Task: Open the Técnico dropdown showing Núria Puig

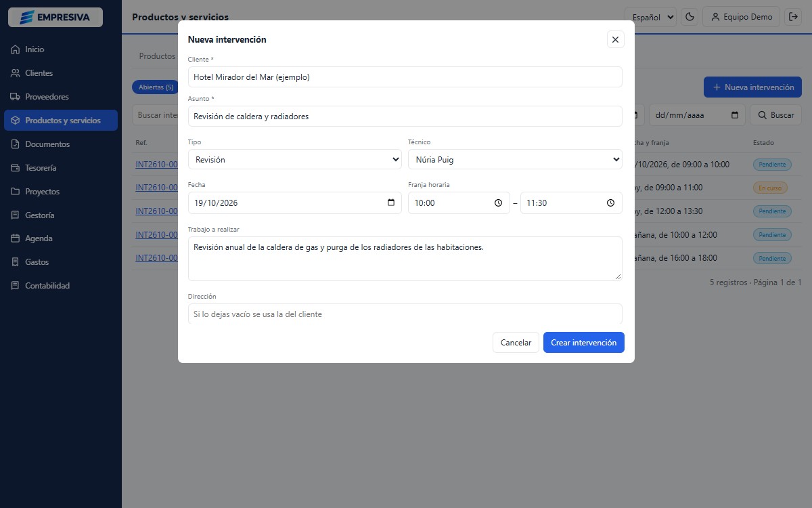Action: (515, 159)
